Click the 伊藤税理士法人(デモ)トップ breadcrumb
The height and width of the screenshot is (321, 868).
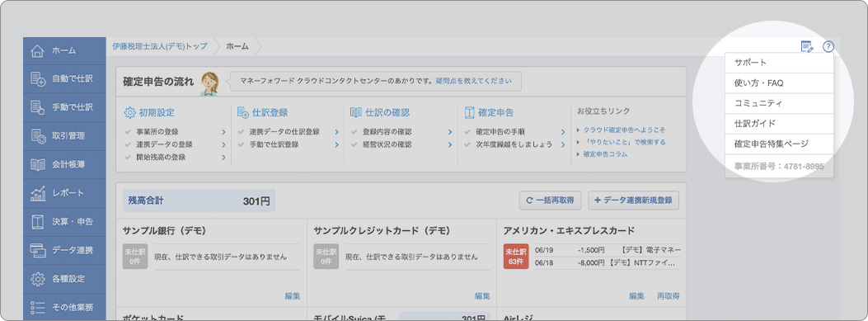pyautogui.click(x=159, y=46)
